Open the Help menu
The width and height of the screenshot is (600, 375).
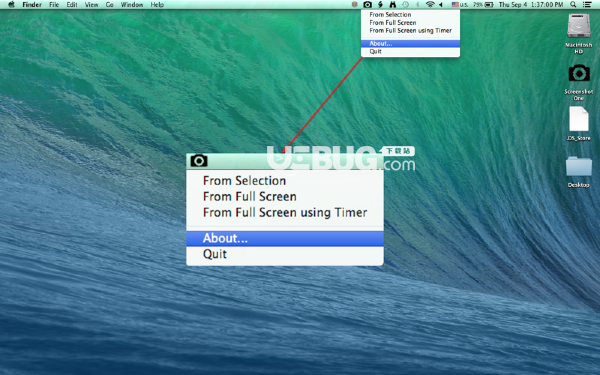click(157, 5)
